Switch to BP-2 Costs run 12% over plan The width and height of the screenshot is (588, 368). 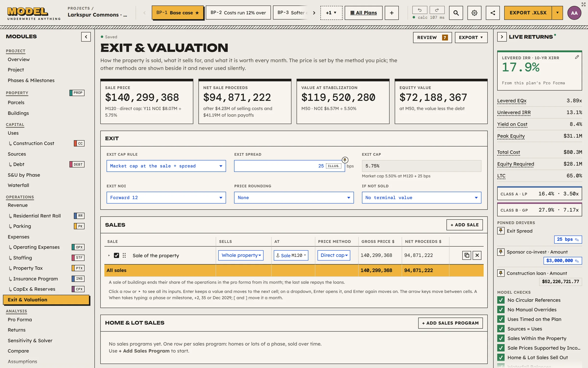coord(238,13)
